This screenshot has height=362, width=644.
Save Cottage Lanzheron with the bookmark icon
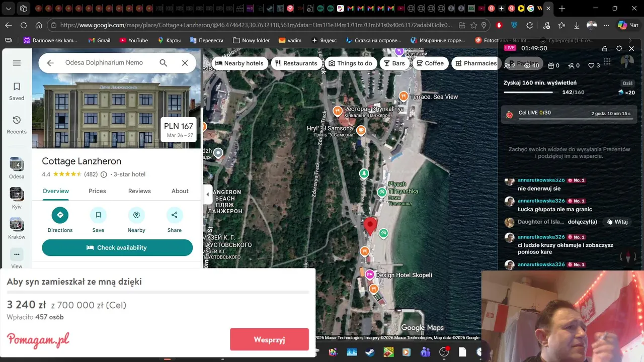coord(98,215)
